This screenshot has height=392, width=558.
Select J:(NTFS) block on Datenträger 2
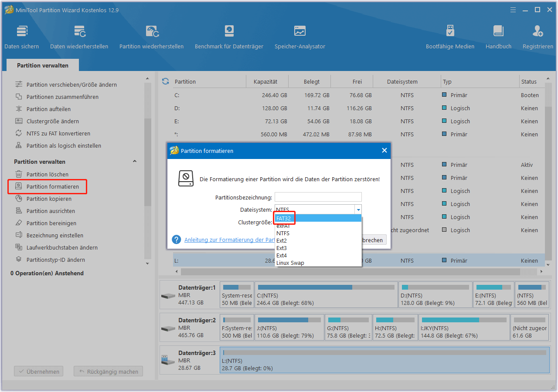pyautogui.click(x=289, y=327)
